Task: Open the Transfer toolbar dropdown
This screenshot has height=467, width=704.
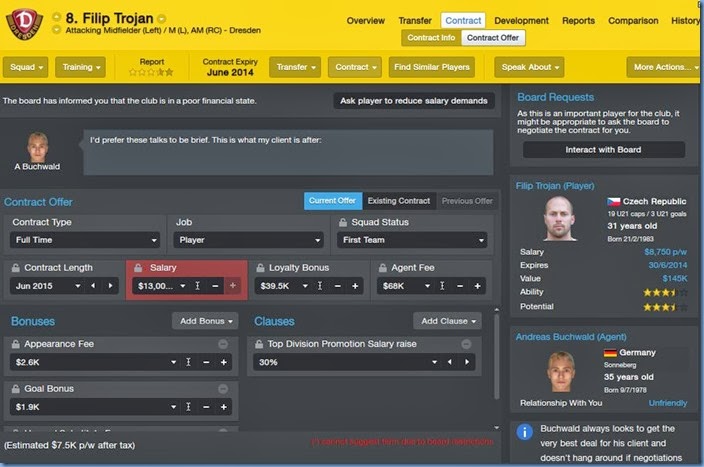Action: pyautogui.click(x=295, y=67)
